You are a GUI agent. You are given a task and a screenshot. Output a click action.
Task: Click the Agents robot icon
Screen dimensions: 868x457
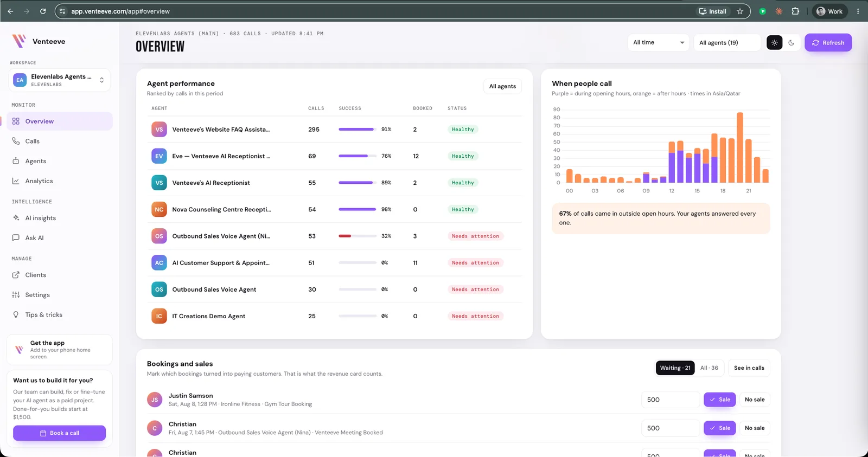coord(16,161)
